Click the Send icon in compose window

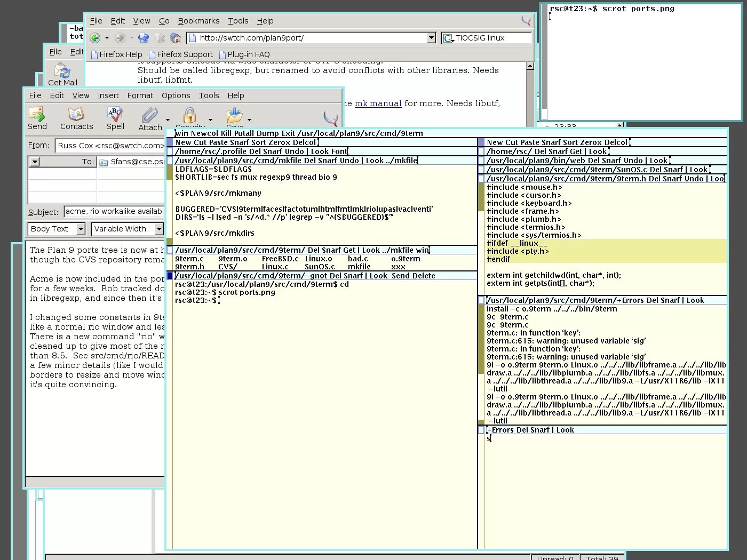37,114
